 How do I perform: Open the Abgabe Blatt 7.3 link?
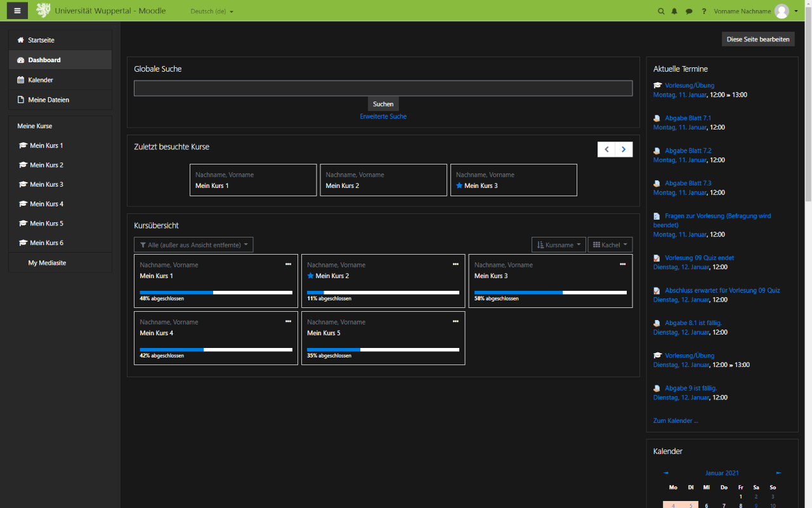click(x=688, y=183)
